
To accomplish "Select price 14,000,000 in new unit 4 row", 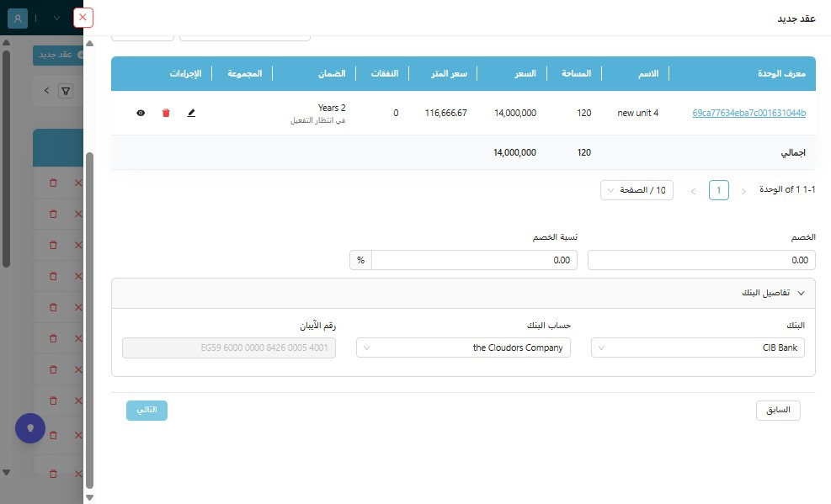I will coord(515,113).
